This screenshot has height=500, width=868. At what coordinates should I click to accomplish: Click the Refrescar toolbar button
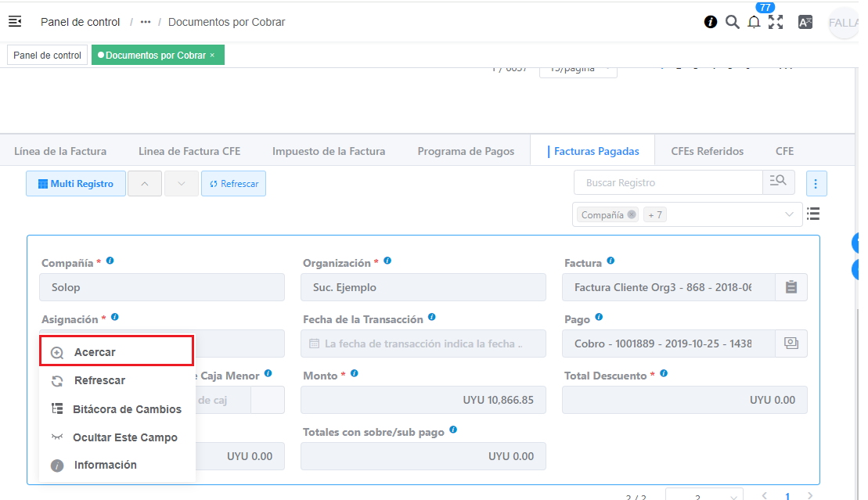click(233, 184)
